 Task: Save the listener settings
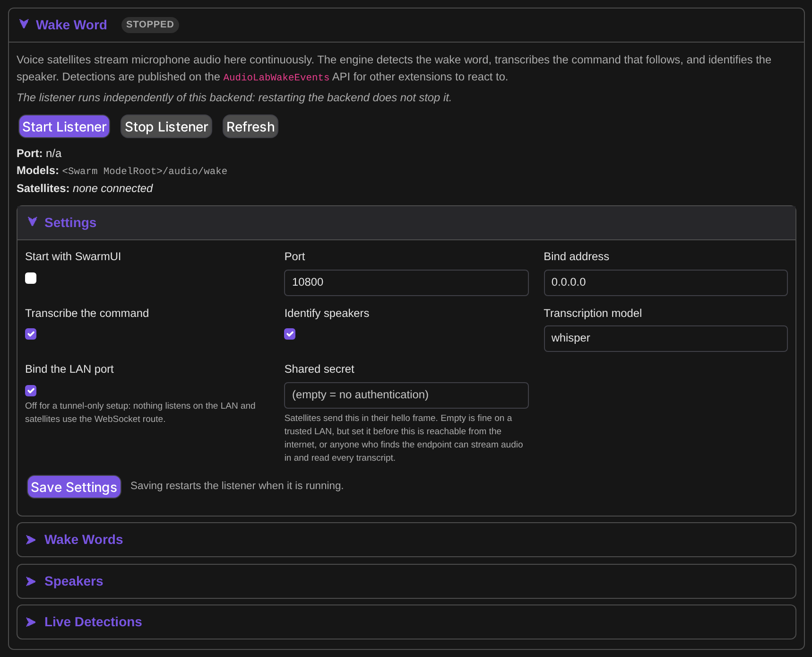pyautogui.click(x=74, y=487)
